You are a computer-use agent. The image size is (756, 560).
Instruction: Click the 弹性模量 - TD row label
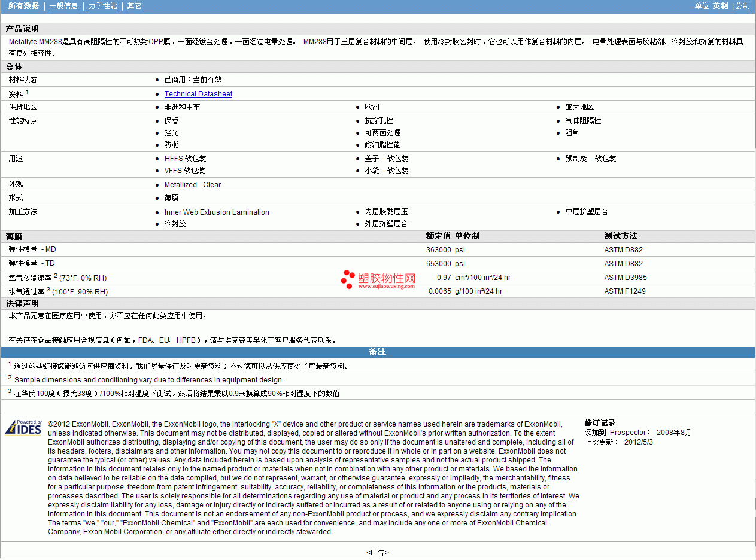(x=32, y=263)
